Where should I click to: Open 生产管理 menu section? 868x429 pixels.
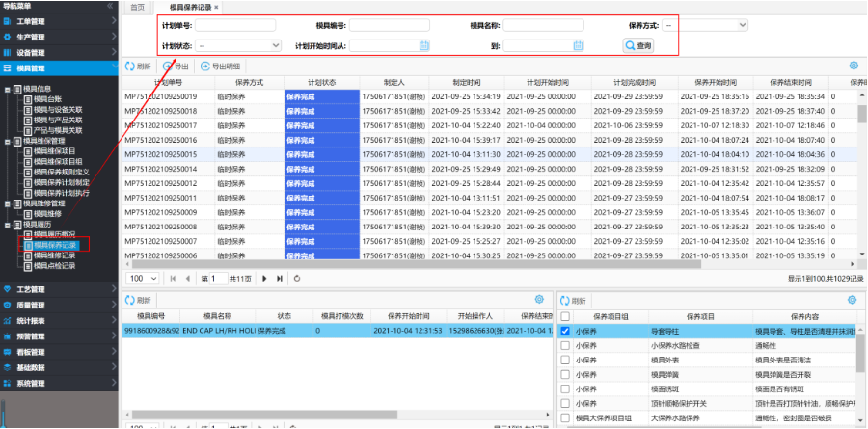click(x=59, y=37)
